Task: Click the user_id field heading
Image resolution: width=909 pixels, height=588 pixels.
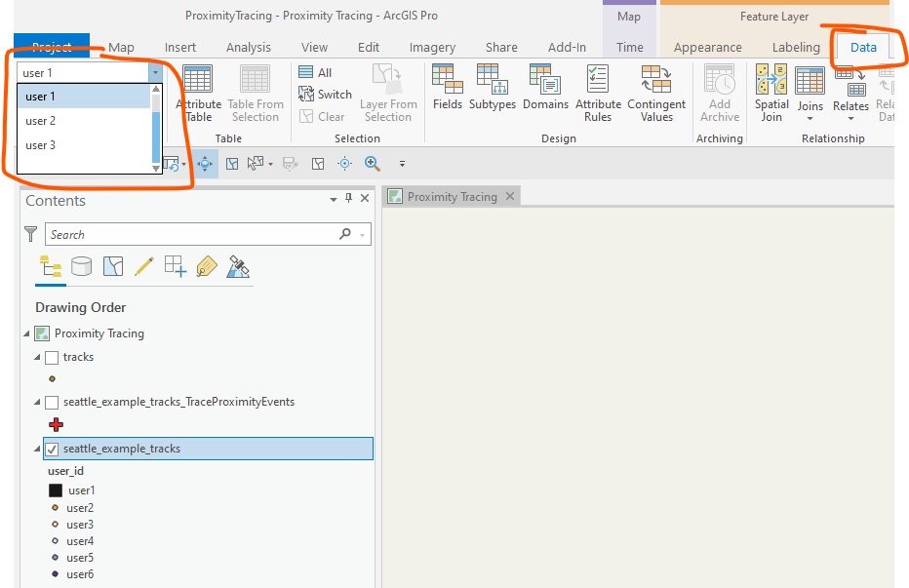Action: coord(65,471)
